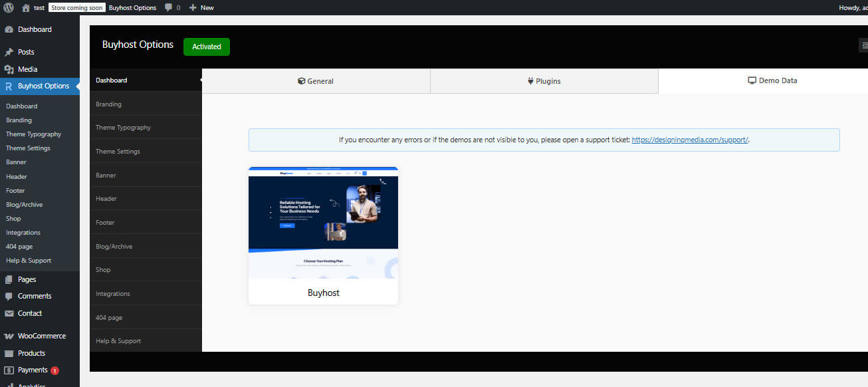Open Help & Support in options panel
The height and width of the screenshot is (387, 868).
pos(146,341)
